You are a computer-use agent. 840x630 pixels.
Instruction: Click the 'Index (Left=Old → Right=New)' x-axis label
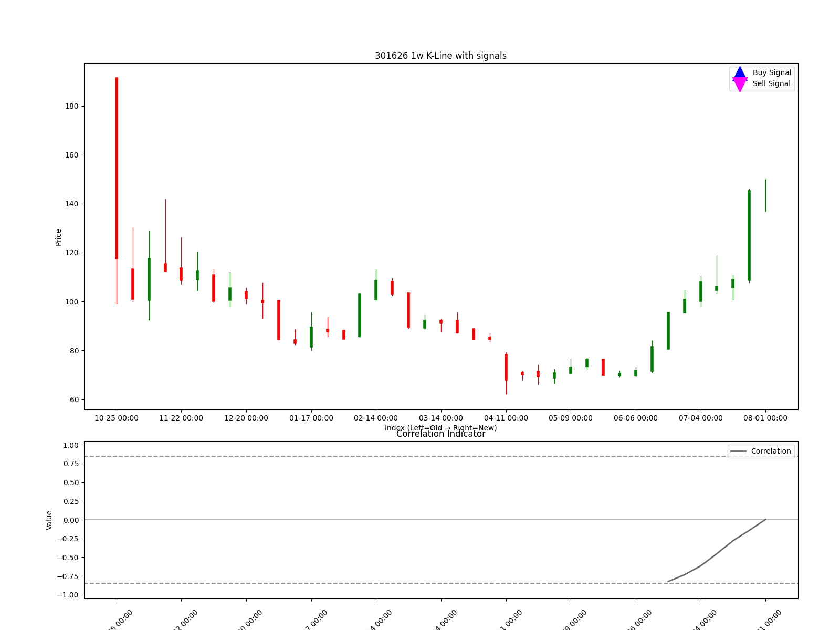click(x=441, y=427)
